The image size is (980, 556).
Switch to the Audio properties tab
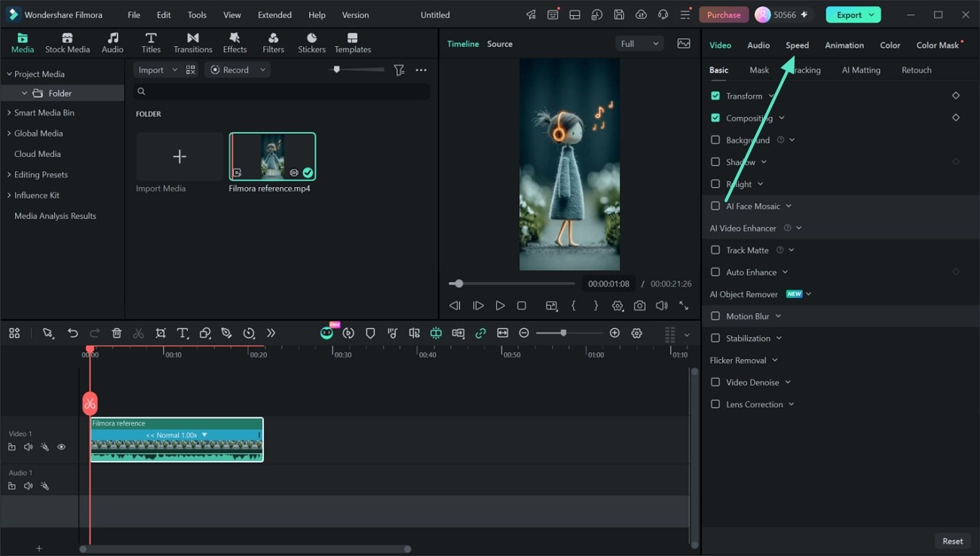(758, 45)
